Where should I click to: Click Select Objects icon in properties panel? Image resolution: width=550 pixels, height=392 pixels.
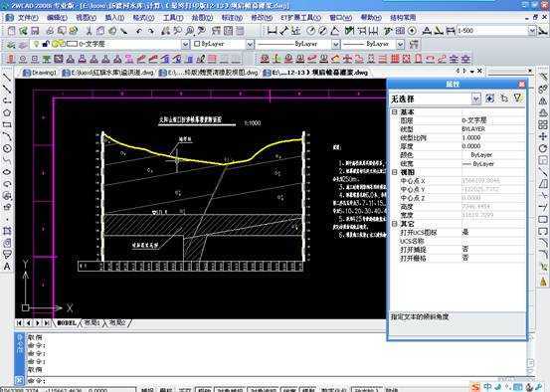pyautogui.click(x=504, y=98)
